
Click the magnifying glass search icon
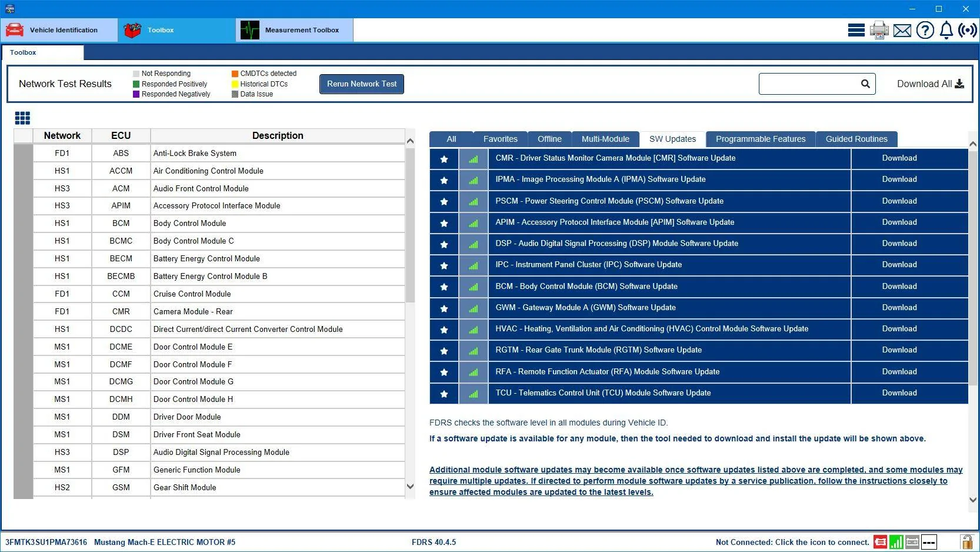865,84
